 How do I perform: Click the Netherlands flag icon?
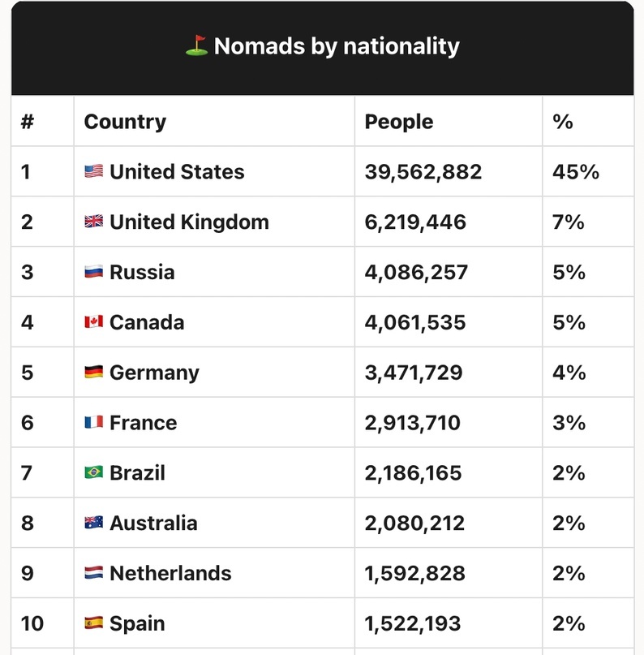point(94,573)
